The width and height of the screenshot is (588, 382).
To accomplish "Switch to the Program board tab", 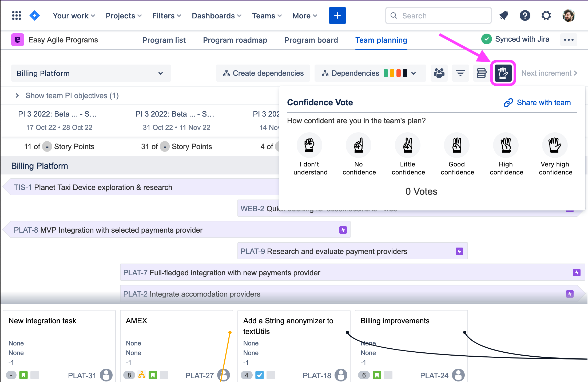I will (x=311, y=40).
